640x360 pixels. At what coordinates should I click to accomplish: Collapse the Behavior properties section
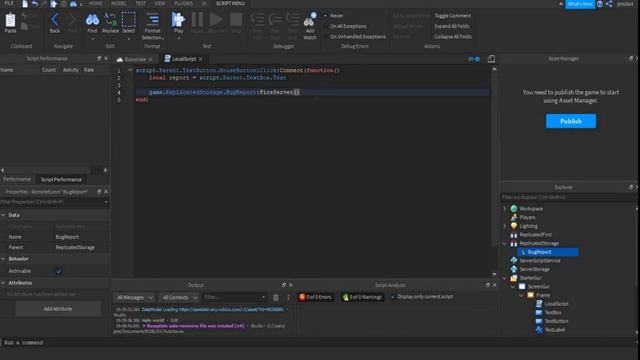point(4,259)
